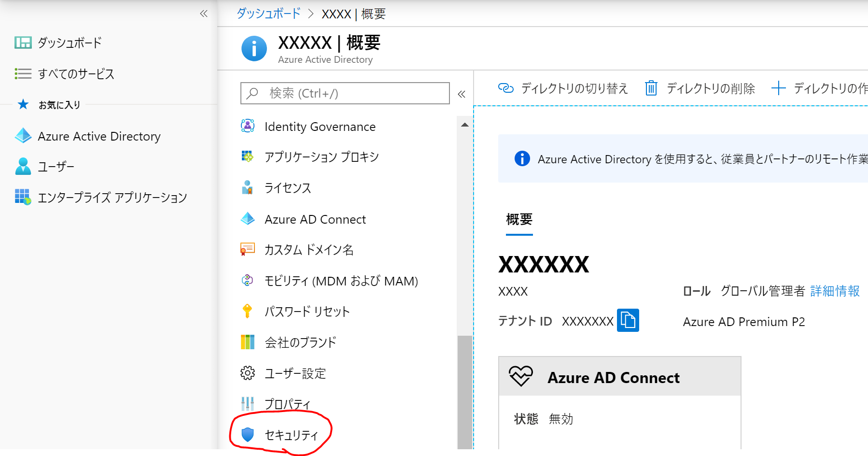868x456 pixels.
Task: Open the ユーザー user icon in favorites
Action: click(23, 166)
